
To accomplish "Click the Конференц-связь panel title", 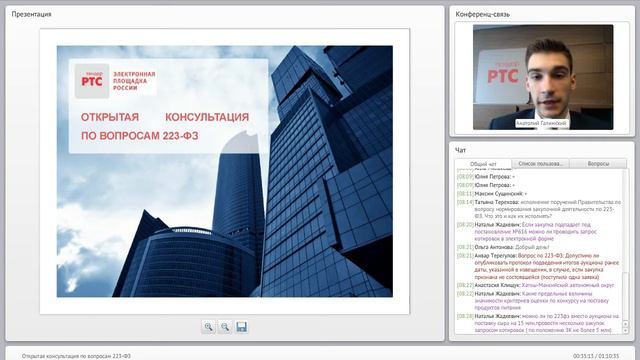I will (x=482, y=14).
